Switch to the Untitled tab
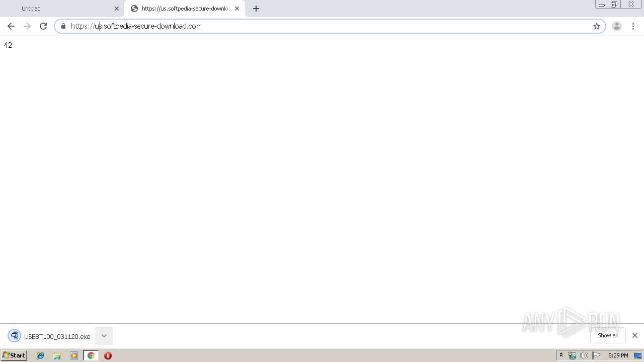 click(x=63, y=9)
